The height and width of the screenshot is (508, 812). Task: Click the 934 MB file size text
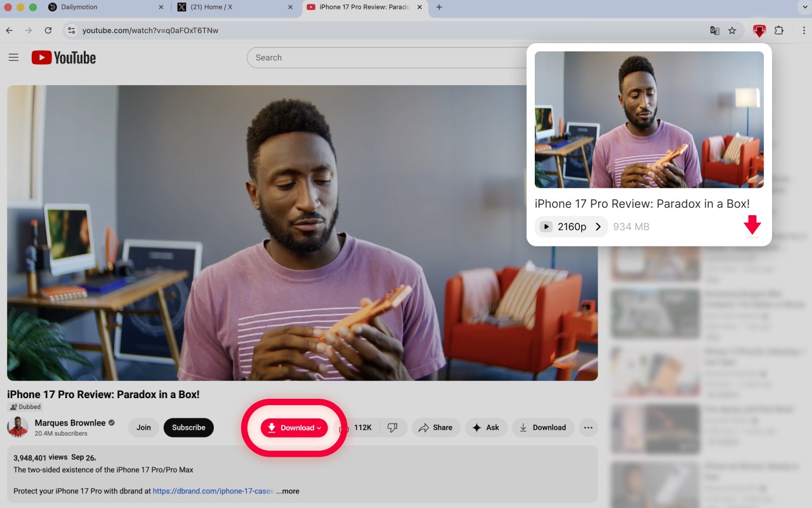631,227
